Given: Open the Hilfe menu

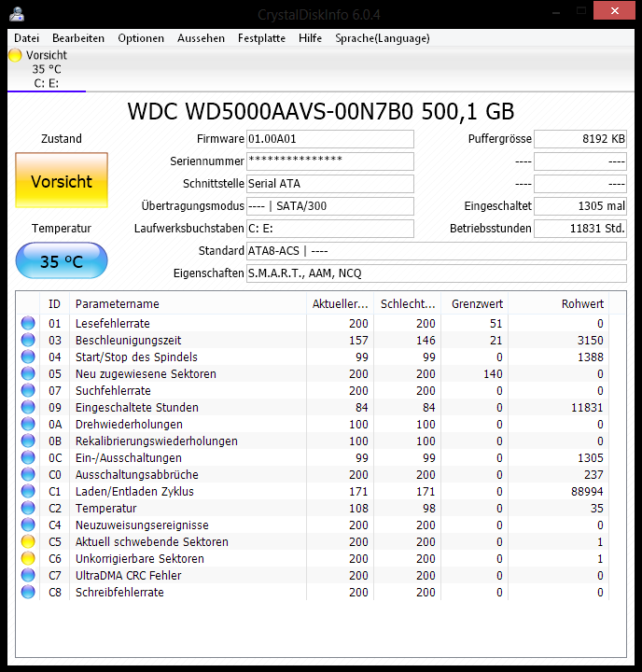Looking at the screenshot, I should (x=311, y=38).
